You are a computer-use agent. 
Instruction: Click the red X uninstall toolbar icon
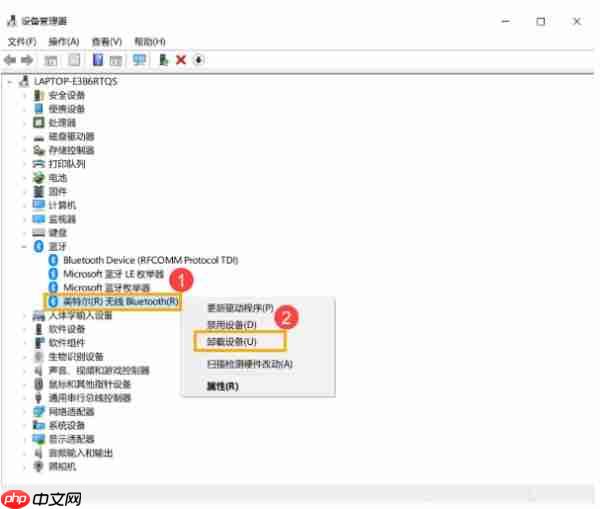click(x=181, y=60)
